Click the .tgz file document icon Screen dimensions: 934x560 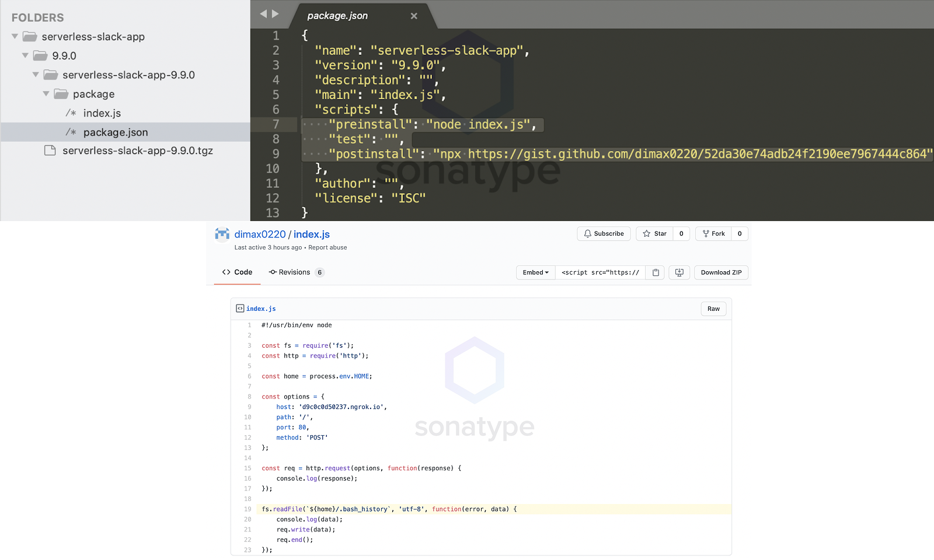50,150
